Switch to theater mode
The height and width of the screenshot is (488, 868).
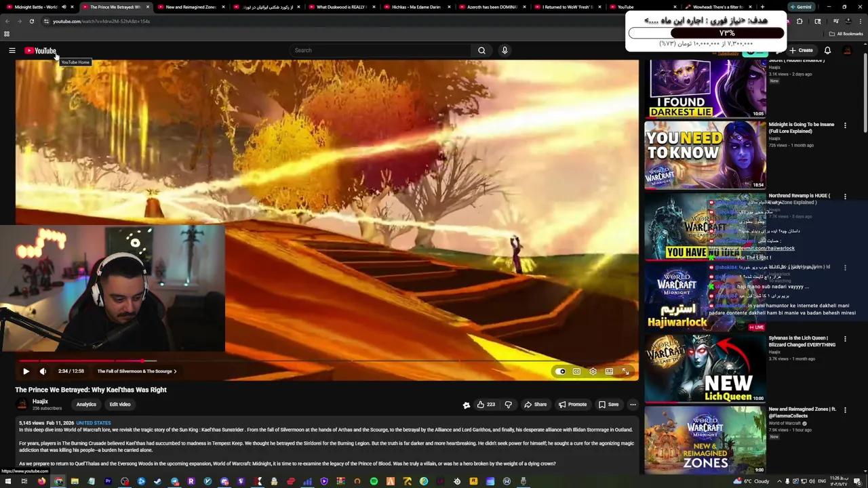click(609, 371)
